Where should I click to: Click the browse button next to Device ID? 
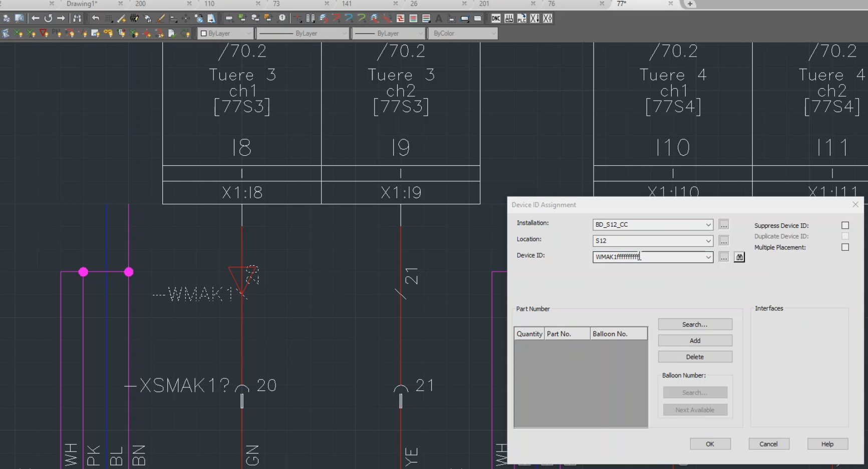pyautogui.click(x=724, y=257)
